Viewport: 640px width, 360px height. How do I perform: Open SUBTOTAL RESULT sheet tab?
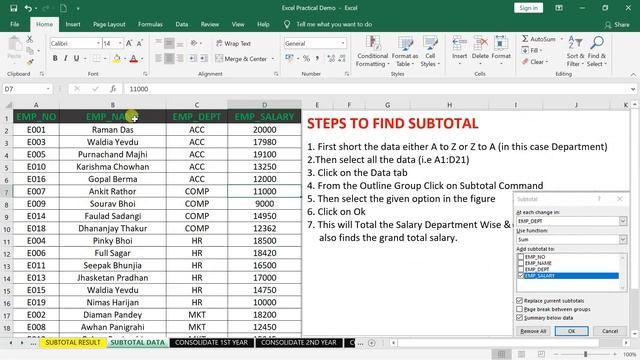click(x=73, y=342)
